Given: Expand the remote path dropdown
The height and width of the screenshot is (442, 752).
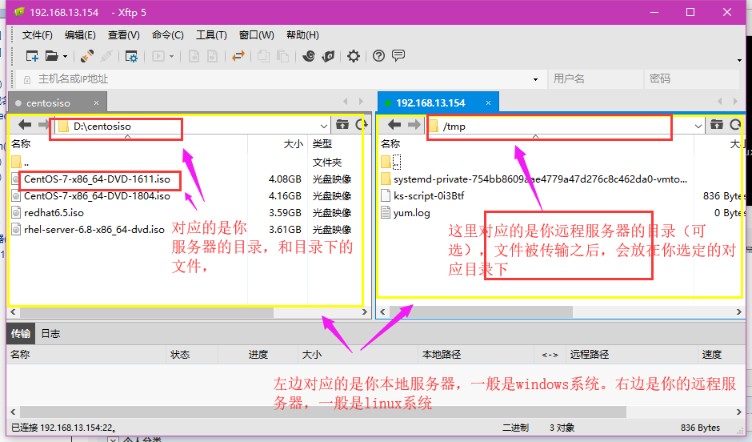Looking at the screenshot, I should [698, 126].
